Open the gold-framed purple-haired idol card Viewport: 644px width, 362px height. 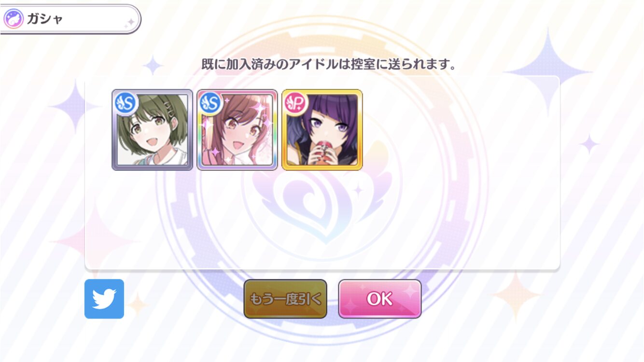pyautogui.click(x=322, y=130)
